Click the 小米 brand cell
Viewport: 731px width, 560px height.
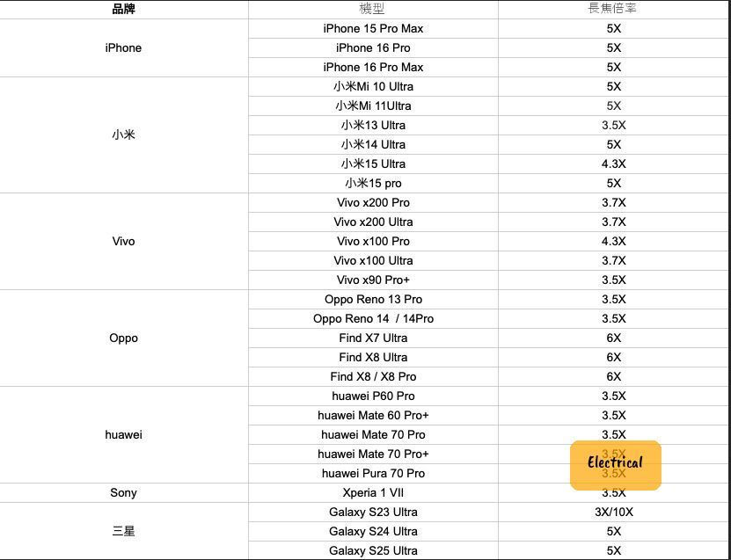[123, 135]
